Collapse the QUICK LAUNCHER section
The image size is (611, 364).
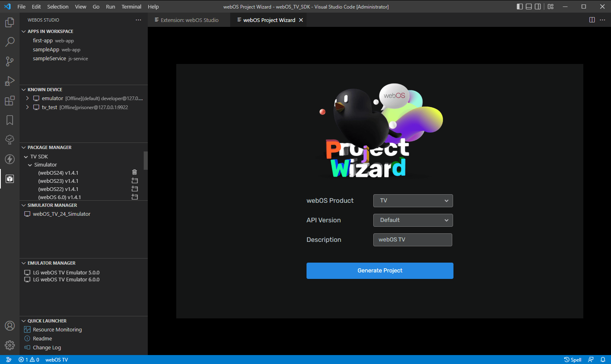(x=24, y=321)
